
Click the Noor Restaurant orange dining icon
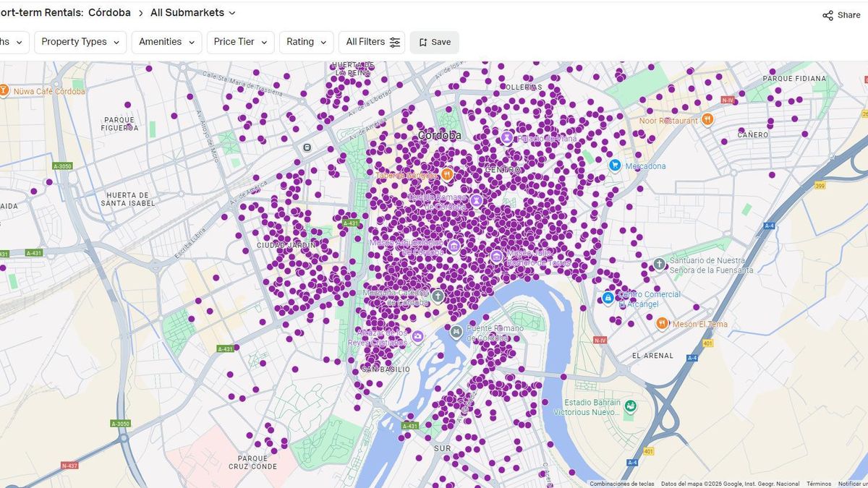tap(707, 119)
